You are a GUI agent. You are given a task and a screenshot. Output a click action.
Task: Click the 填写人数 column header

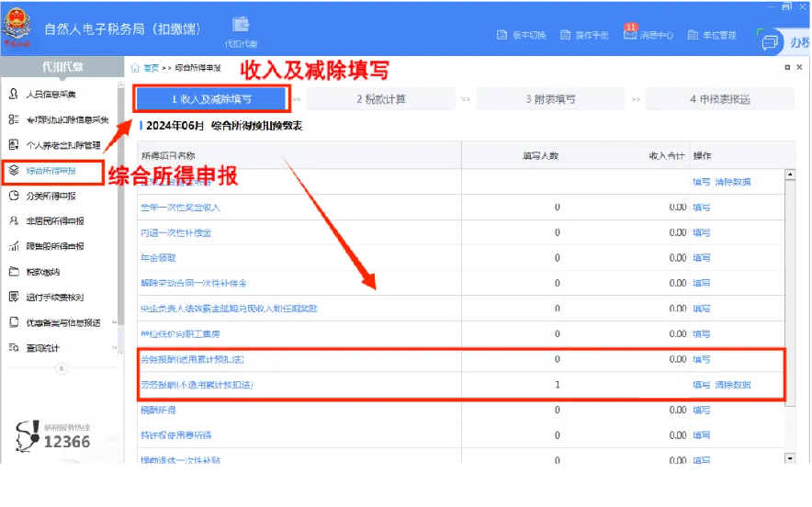(541, 155)
